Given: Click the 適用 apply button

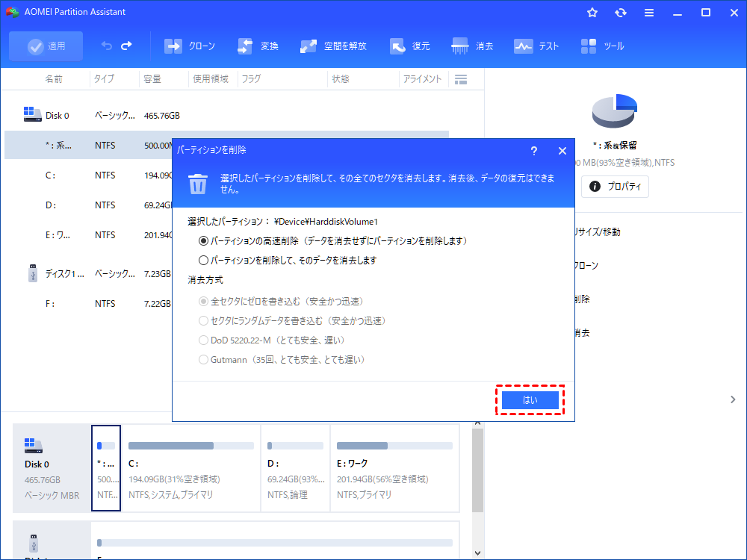Looking at the screenshot, I should coord(46,46).
